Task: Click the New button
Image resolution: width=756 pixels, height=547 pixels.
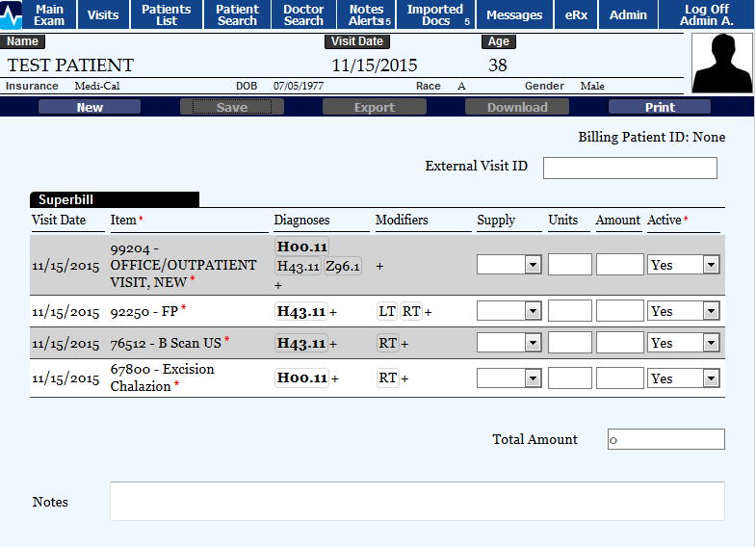Action: coord(90,107)
